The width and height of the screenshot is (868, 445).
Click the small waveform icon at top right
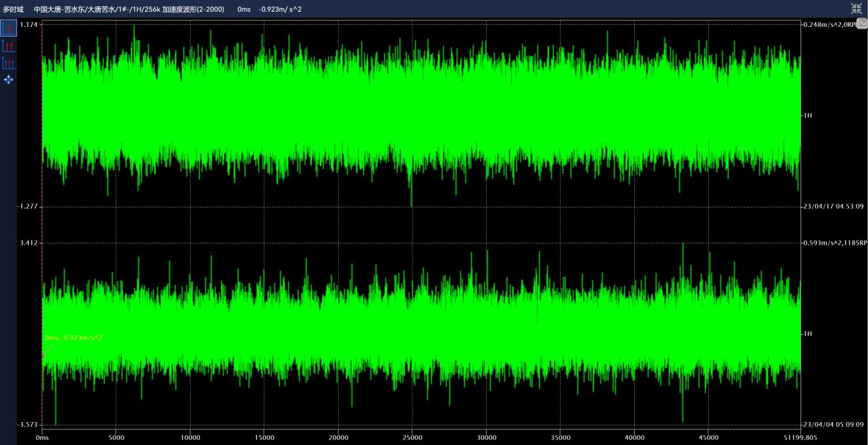861,24
